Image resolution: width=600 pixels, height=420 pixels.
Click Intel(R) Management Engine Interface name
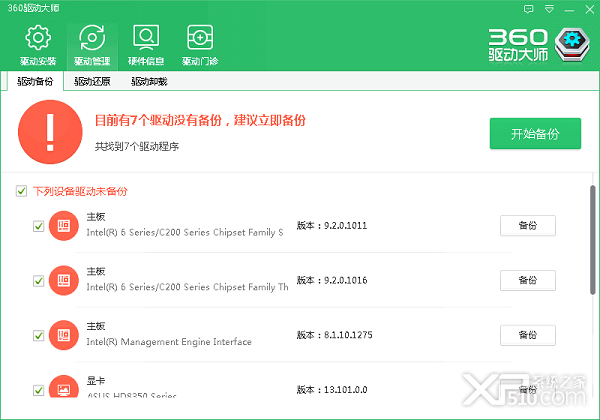(x=169, y=342)
